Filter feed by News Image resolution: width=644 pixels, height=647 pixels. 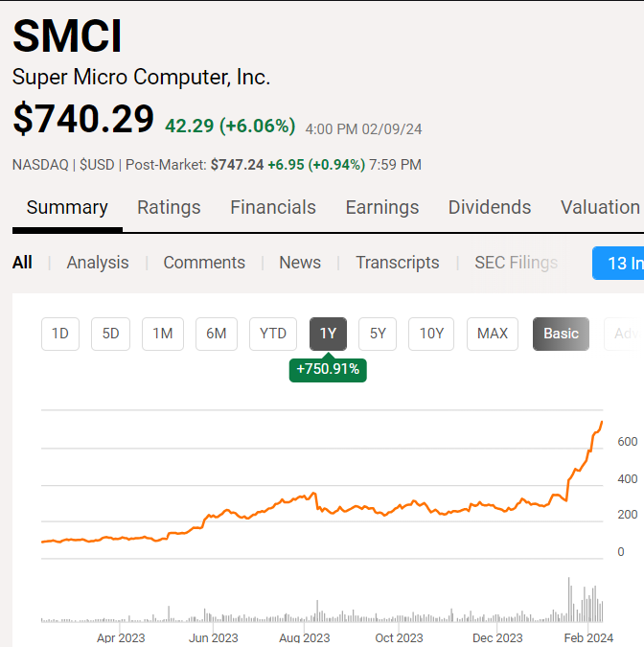[300, 263]
